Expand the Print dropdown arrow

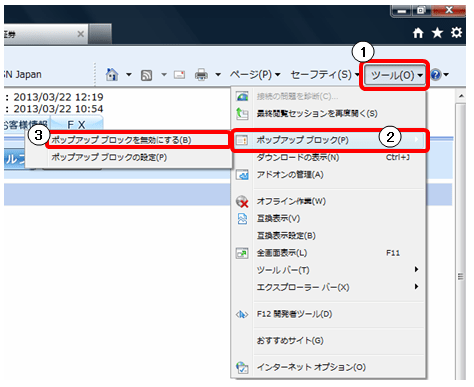pyautogui.click(x=218, y=75)
